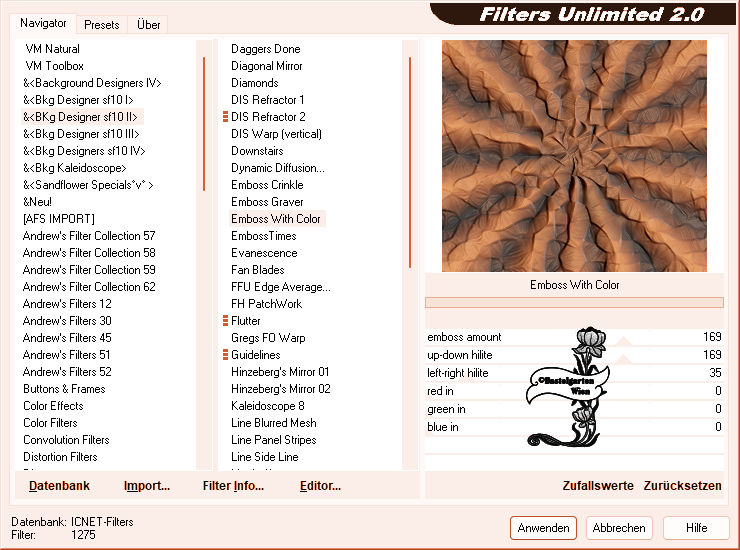Select VM Toolbox category
This screenshot has width=740, height=550.
(x=54, y=66)
